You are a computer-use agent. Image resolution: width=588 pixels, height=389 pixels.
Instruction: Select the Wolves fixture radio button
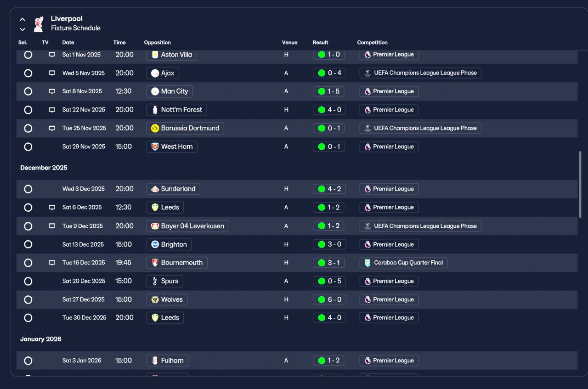(x=28, y=299)
